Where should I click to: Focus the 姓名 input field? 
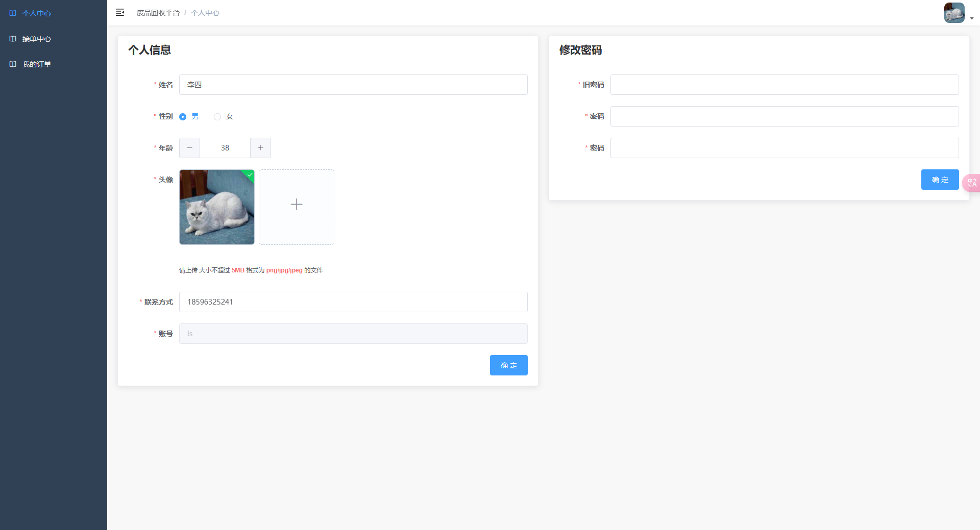point(353,85)
